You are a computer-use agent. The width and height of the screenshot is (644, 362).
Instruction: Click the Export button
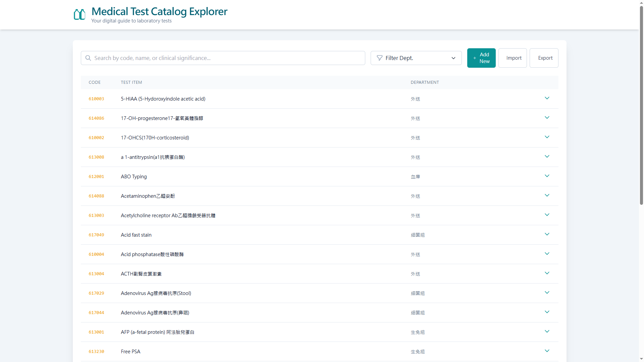click(x=544, y=58)
